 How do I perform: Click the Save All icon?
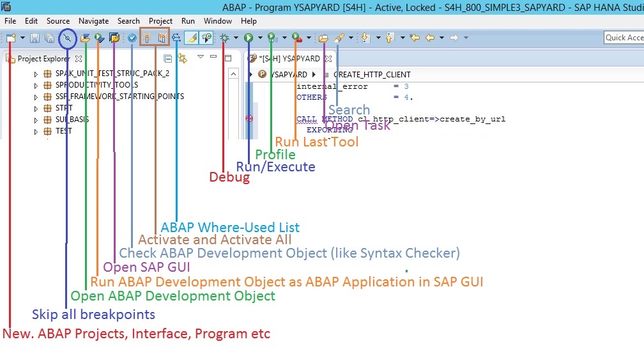[x=49, y=38]
